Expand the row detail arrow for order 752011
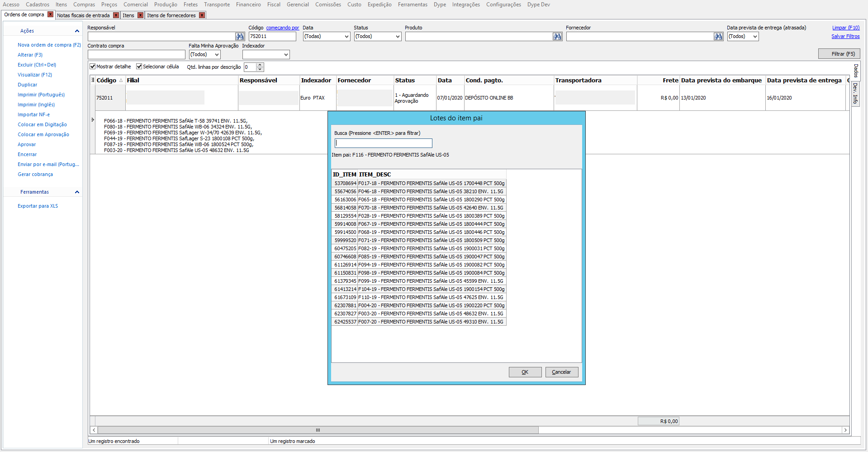The image size is (868, 452). click(93, 120)
